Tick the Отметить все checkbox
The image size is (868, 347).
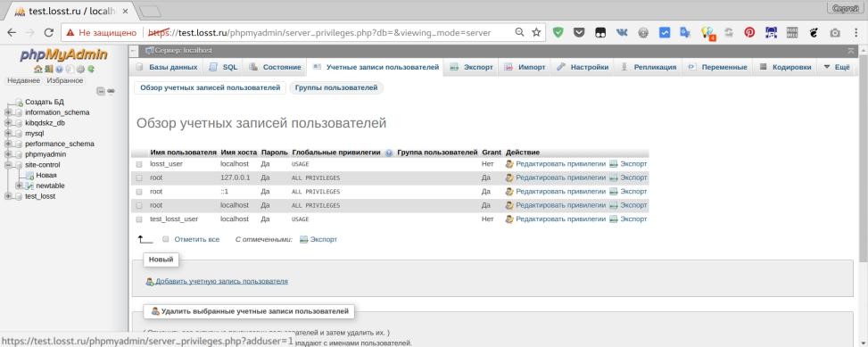click(x=166, y=240)
